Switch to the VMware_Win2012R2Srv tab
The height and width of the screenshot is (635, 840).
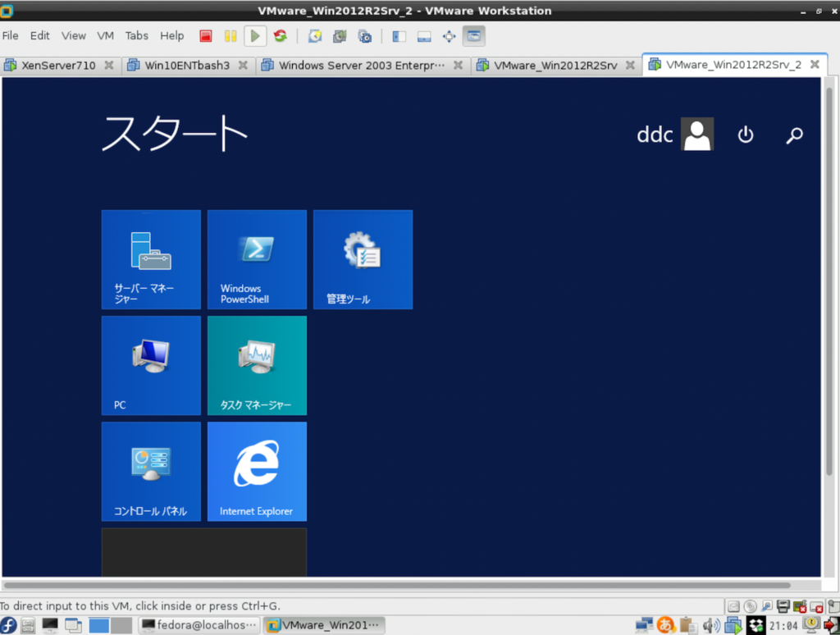pos(555,66)
